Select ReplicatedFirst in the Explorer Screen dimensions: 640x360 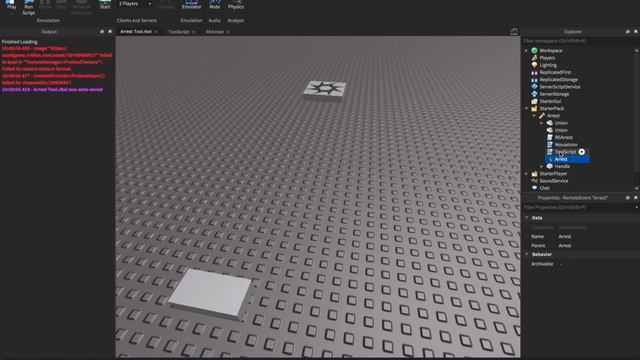pyautogui.click(x=555, y=72)
